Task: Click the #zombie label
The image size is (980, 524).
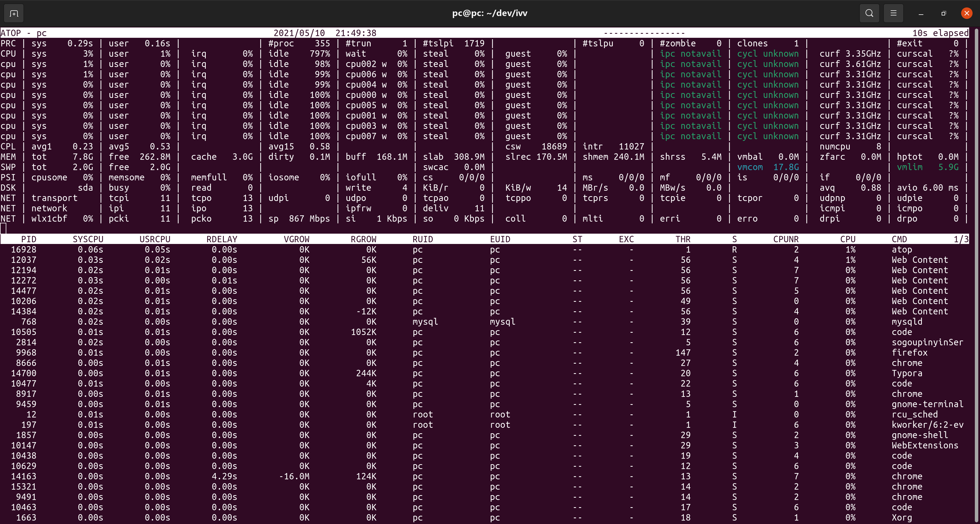Action: (x=677, y=44)
